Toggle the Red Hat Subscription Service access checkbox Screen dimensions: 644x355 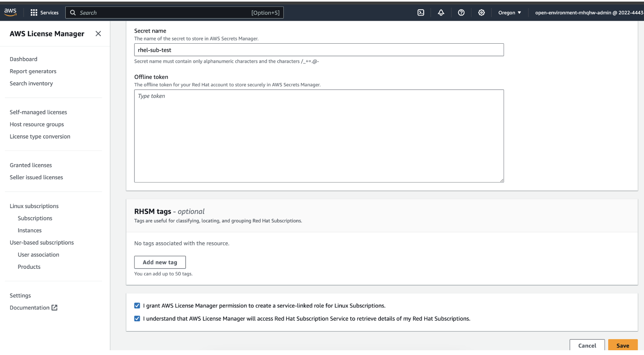point(137,318)
